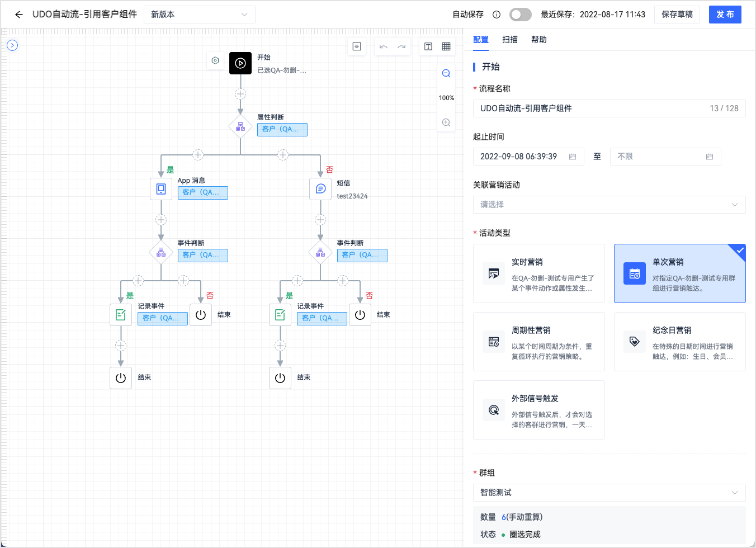This screenshot has height=548, width=756.
Task: Click the 自动保存 info icon
Action: [x=497, y=15]
